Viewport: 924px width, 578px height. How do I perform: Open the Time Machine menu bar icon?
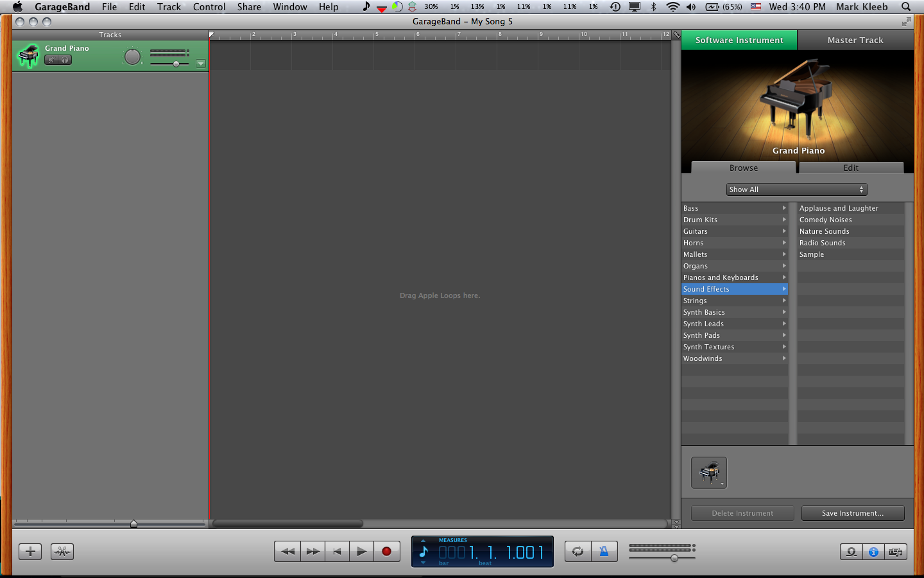point(615,7)
